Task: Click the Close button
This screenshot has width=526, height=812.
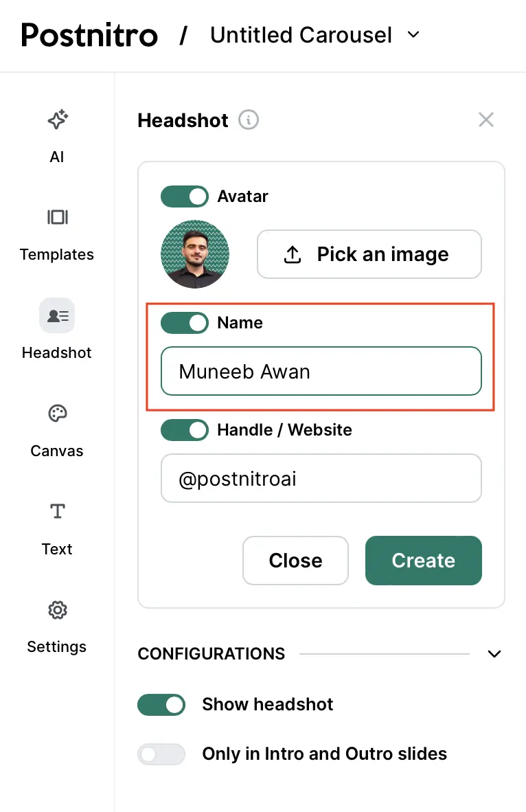Action: click(x=295, y=561)
